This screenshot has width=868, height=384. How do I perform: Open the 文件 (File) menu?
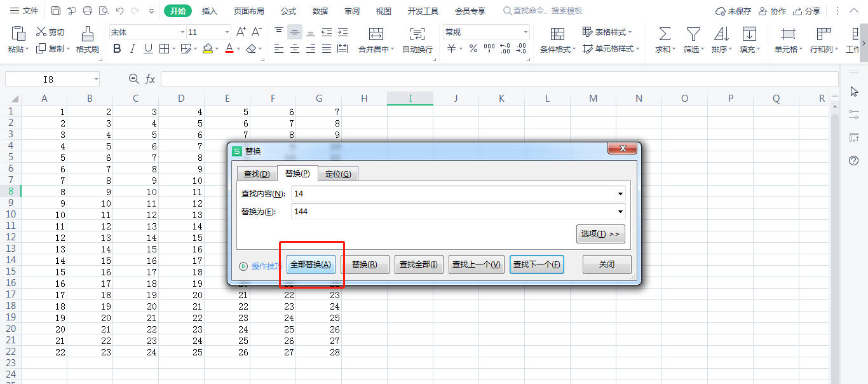(x=24, y=11)
